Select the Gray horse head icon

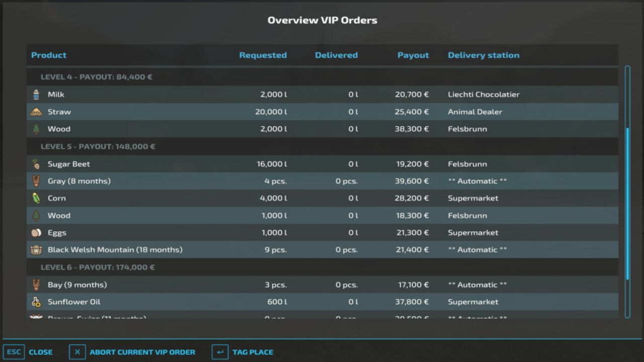35,180
